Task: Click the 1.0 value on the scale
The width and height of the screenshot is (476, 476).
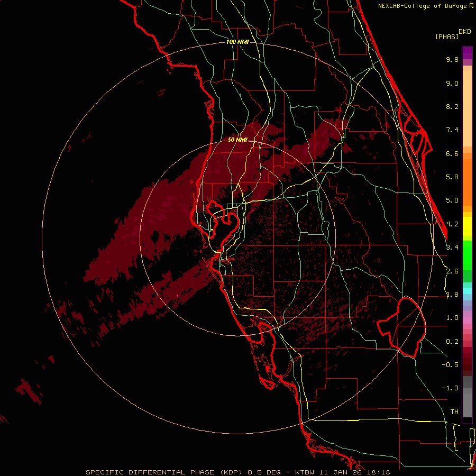Action: pyautogui.click(x=452, y=318)
